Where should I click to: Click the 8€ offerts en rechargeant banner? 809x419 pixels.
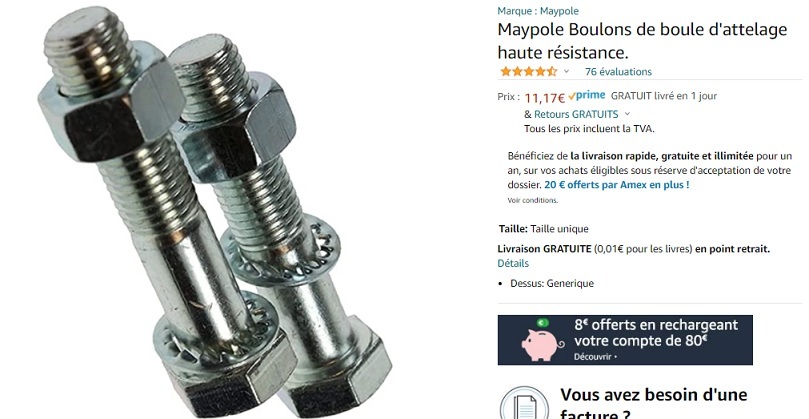tap(625, 340)
